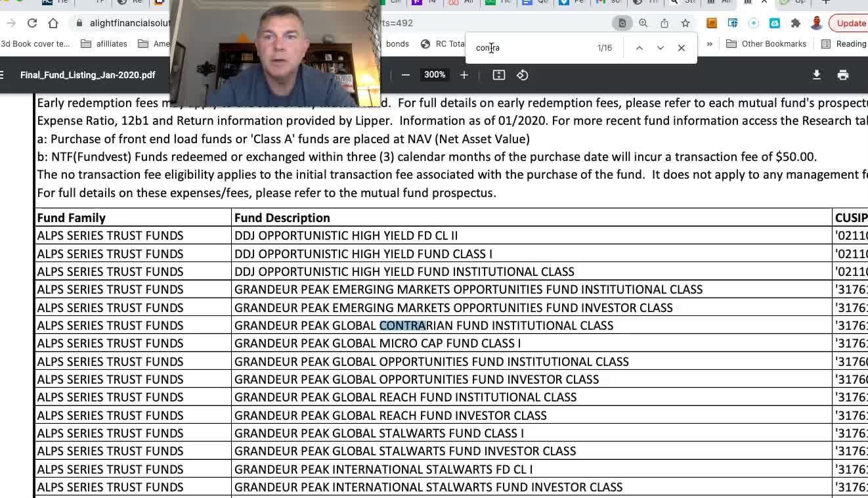The width and height of the screenshot is (868, 498).
Task: Go to the browser home page
Action: point(53,23)
